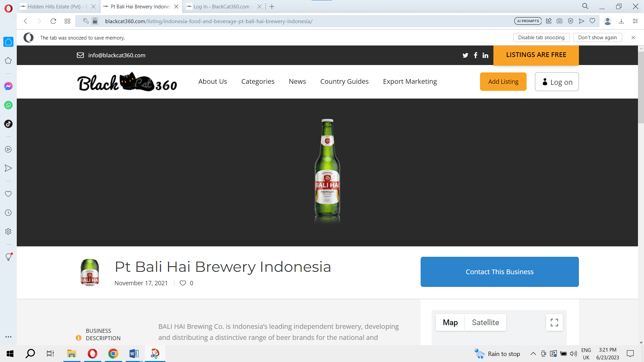Open Microsoft Word from taskbar

(x=134, y=354)
